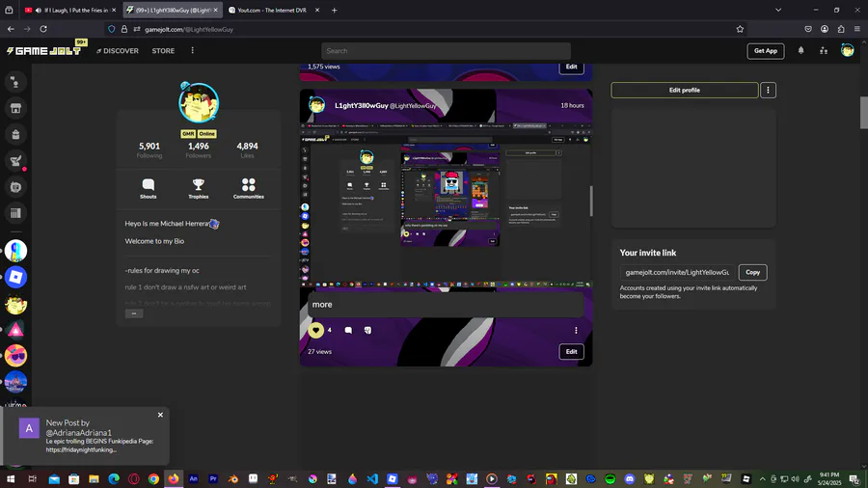Viewport: 868px width, 488px height.
Task: Click the browser address bar URL
Action: (189, 29)
